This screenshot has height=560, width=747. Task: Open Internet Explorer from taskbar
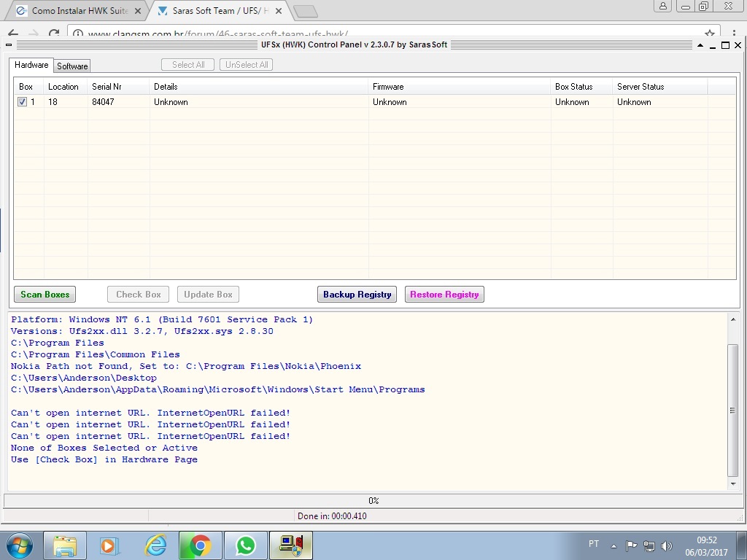[155, 545]
